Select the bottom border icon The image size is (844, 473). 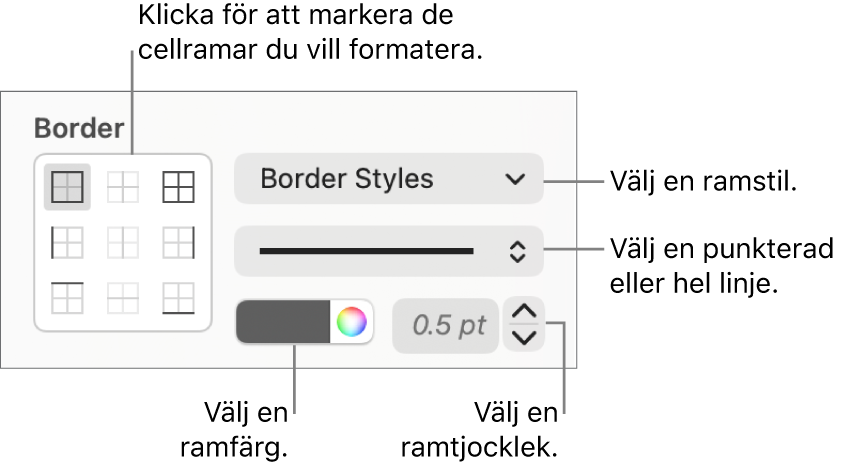(x=178, y=298)
